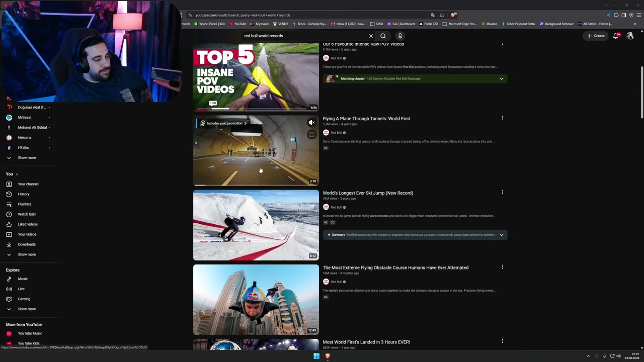Image resolution: width=644 pixels, height=362 pixels.
Task: Open more options for Most World First's video
Action: tap(502, 341)
